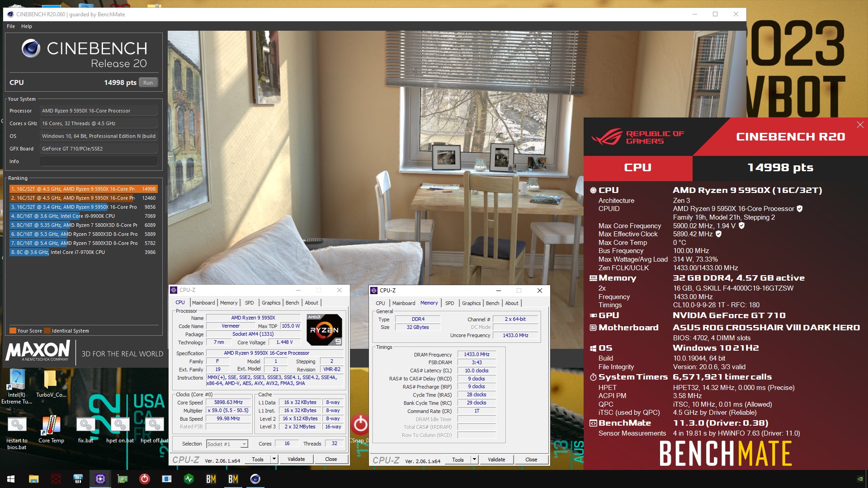Open File Explorer from taskbar

click(33, 479)
